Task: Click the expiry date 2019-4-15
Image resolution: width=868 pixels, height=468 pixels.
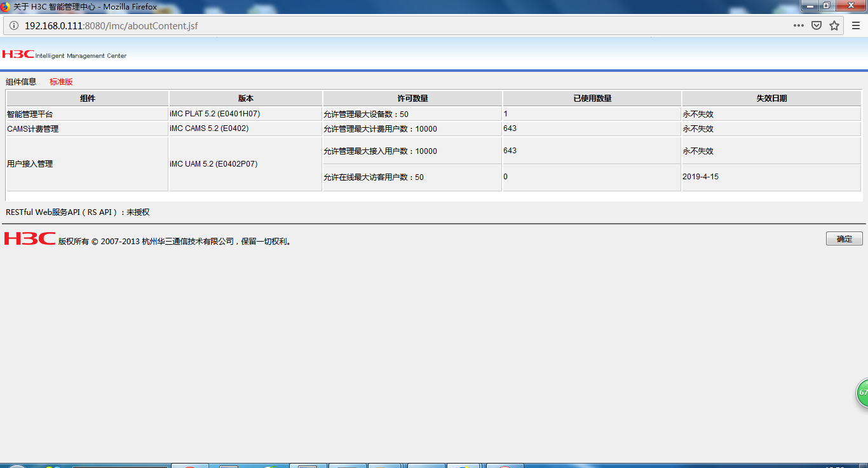Action: 701,177
